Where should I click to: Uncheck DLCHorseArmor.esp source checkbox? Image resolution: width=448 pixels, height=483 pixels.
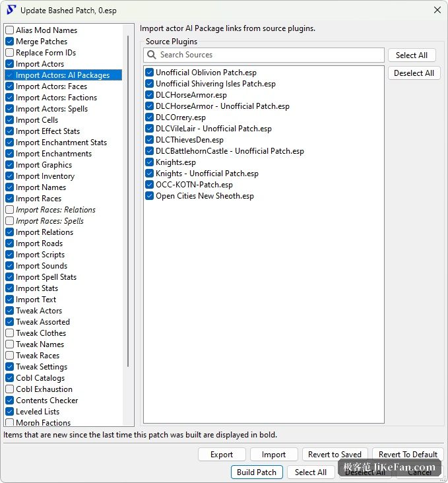pos(149,95)
